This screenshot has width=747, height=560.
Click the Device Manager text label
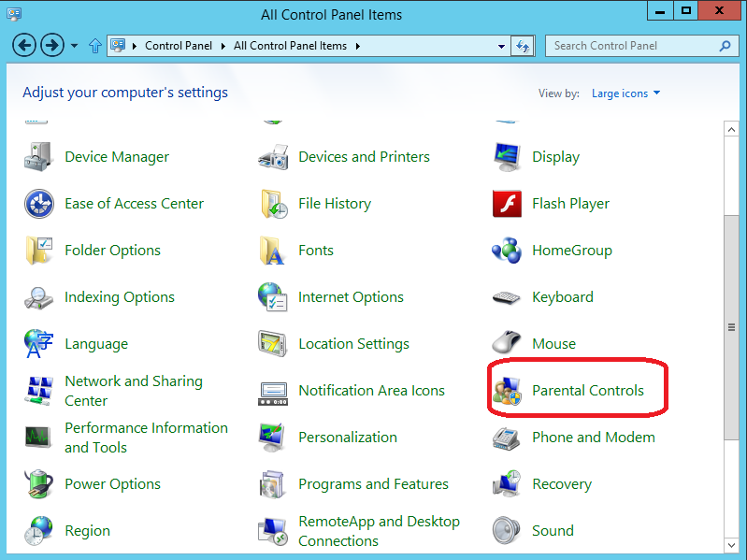(117, 157)
